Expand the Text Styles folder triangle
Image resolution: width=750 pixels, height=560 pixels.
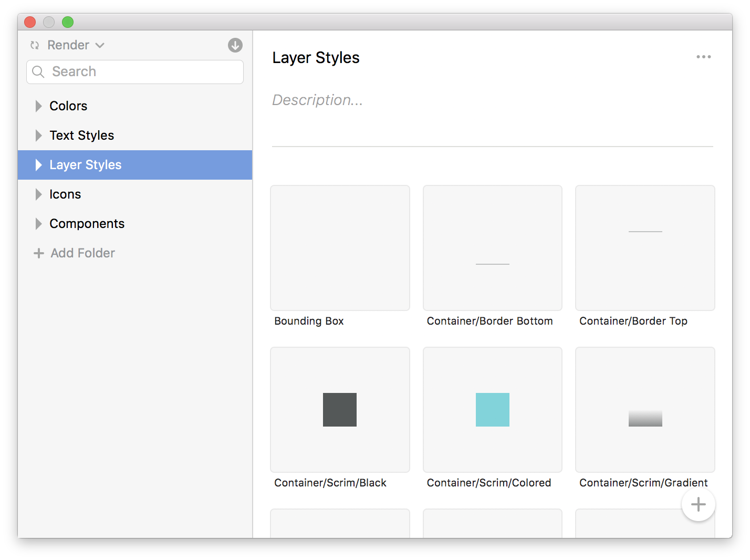[x=38, y=136]
